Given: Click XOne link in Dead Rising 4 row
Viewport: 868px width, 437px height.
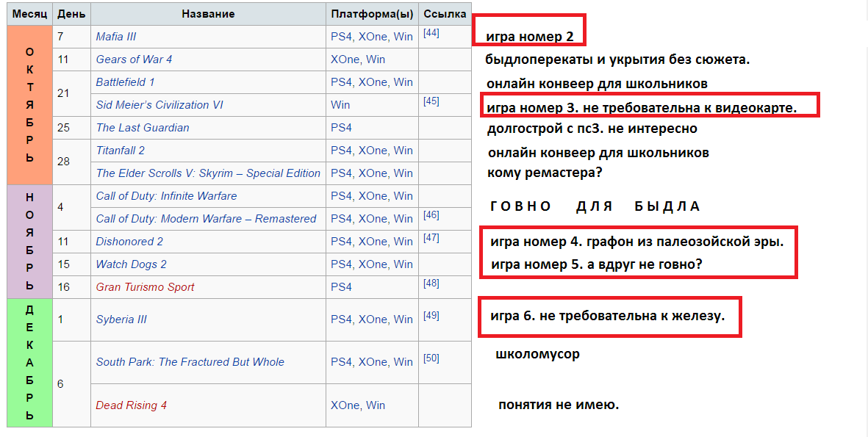Looking at the screenshot, I should tap(345, 405).
